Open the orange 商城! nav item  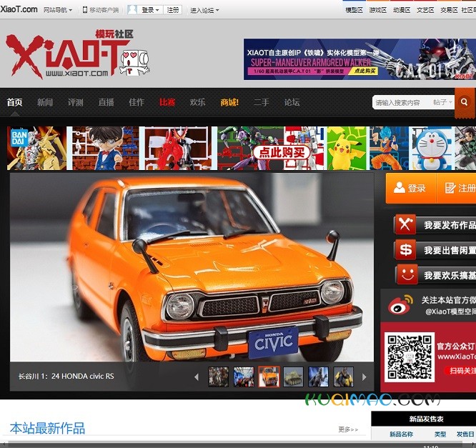pos(229,102)
